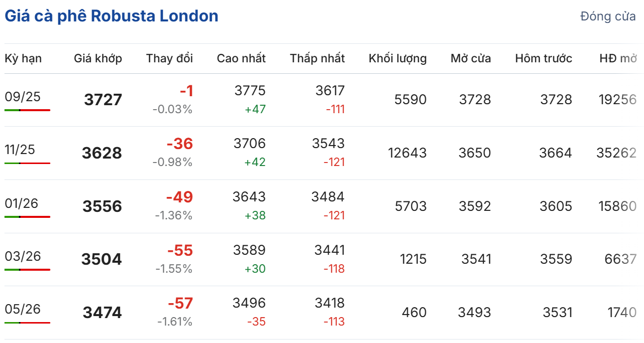The height and width of the screenshot is (343, 644).
Task: Click the green-red range bar under 09/25
Action: (27, 110)
